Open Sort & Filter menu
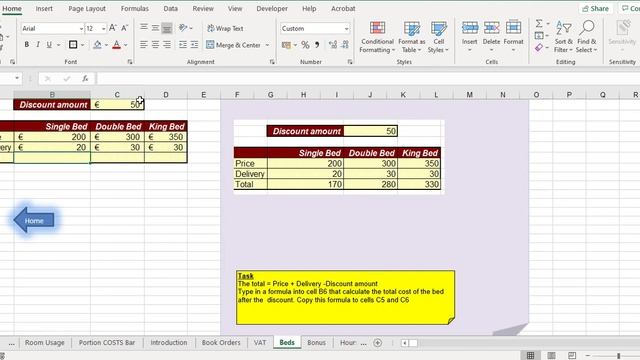 coord(563,37)
